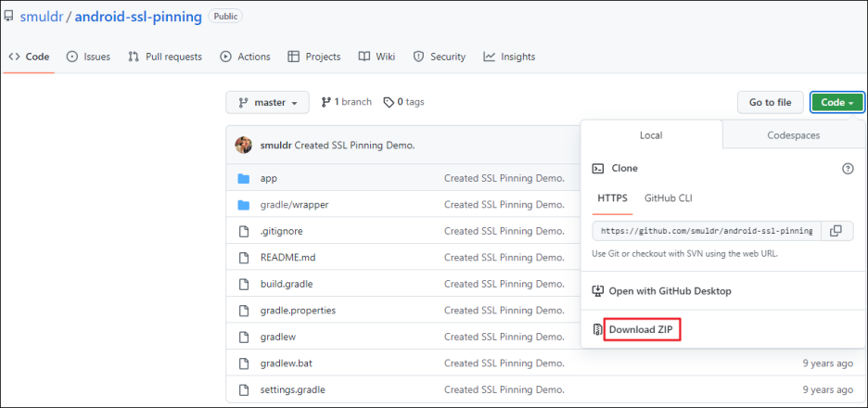The width and height of the screenshot is (868, 408).
Task: Click '9 years ago' in settings.gradle row
Action: [x=827, y=389]
